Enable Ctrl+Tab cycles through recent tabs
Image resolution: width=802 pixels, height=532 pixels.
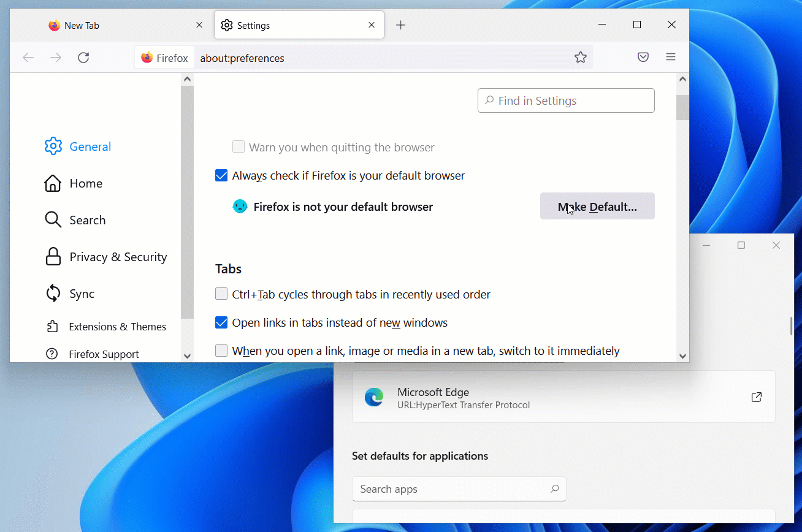[221, 294]
